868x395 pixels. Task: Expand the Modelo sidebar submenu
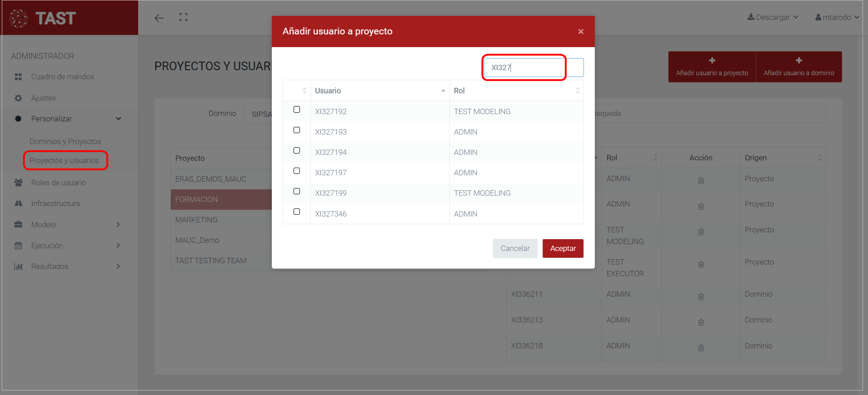click(118, 225)
